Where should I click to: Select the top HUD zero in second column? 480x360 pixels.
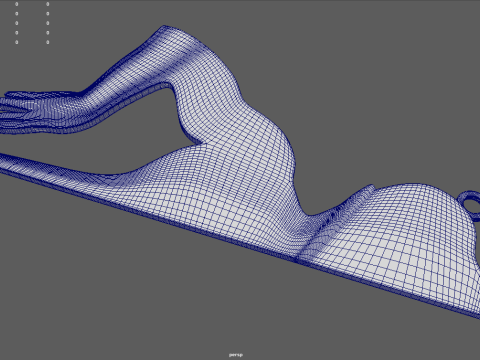[48, 4]
